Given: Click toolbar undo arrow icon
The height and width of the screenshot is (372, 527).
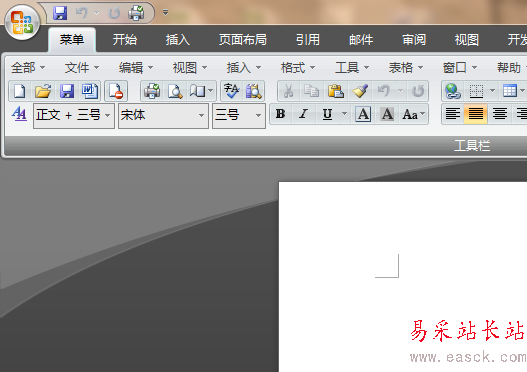Looking at the screenshot, I should click(384, 91).
